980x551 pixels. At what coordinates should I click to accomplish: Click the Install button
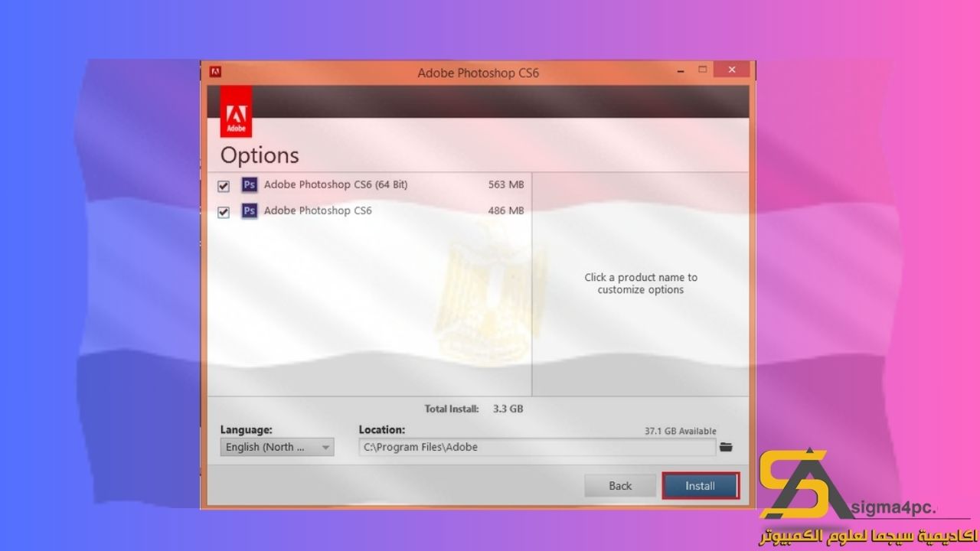pyautogui.click(x=700, y=486)
